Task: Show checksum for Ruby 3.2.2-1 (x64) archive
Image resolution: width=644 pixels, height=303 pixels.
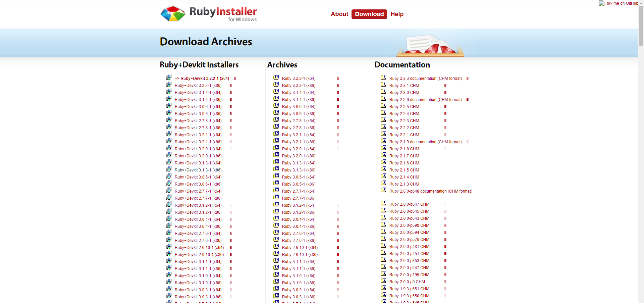Action: click(338, 79)
